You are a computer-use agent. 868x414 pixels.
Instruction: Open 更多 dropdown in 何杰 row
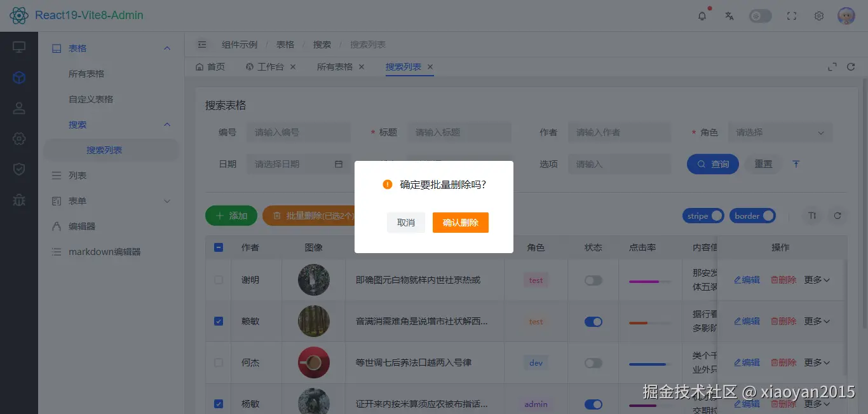pyautogui.click(x=817, y=362)
